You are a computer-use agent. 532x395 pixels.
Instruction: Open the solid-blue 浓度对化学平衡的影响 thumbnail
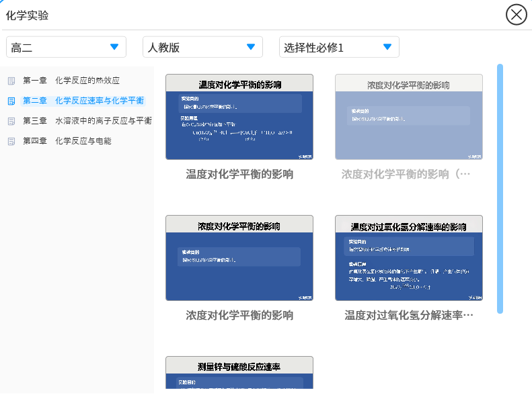coord(239,258)
